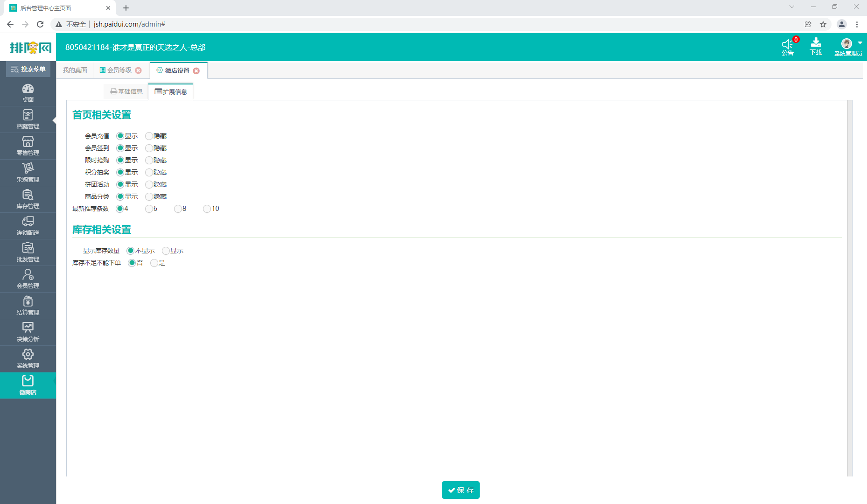This screenshot has height=504, width=867.
Task: Open 连锁配送 in the sidebar
Action: [x=28, y=226]
